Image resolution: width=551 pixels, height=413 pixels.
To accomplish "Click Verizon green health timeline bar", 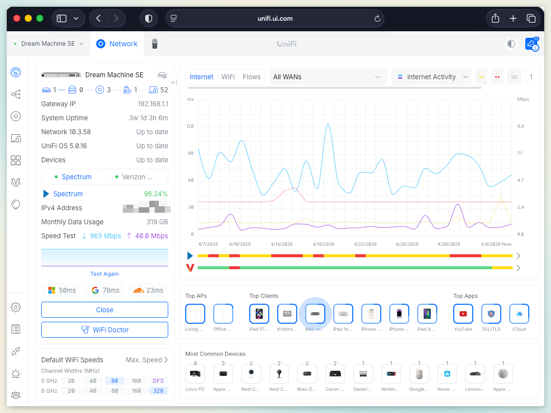I will coord(355,268).
